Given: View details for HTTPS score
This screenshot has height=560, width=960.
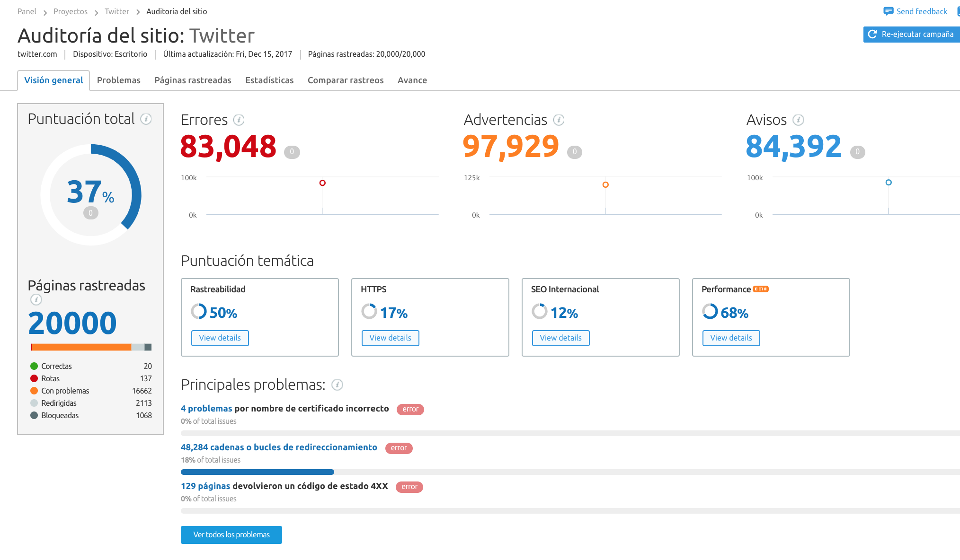Looking at the screenshot, I should 391,338.
